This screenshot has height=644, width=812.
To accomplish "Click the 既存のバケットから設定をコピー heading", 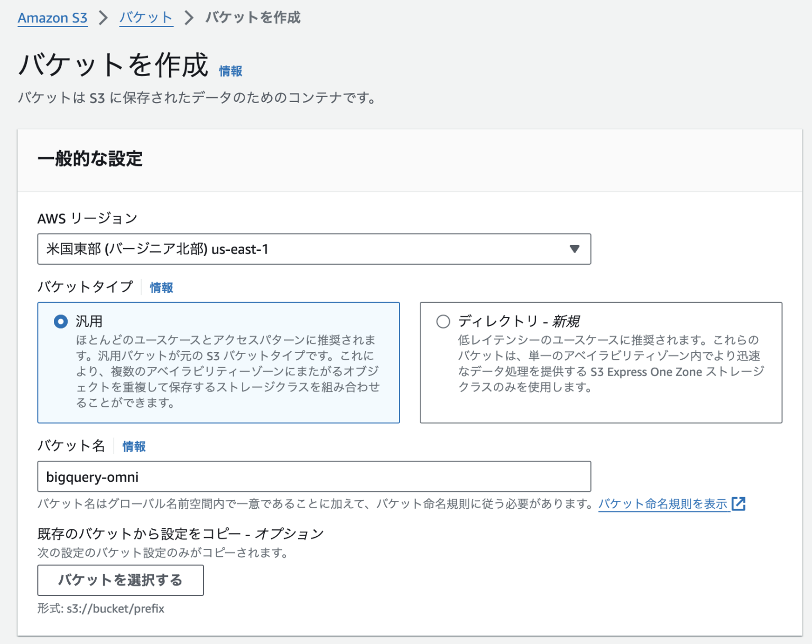I will tap(180, 534).
